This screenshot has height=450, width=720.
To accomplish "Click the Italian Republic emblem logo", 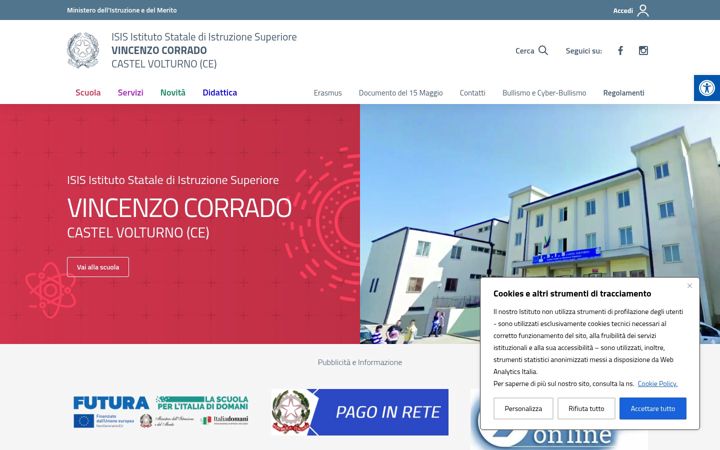I will 83,50.
